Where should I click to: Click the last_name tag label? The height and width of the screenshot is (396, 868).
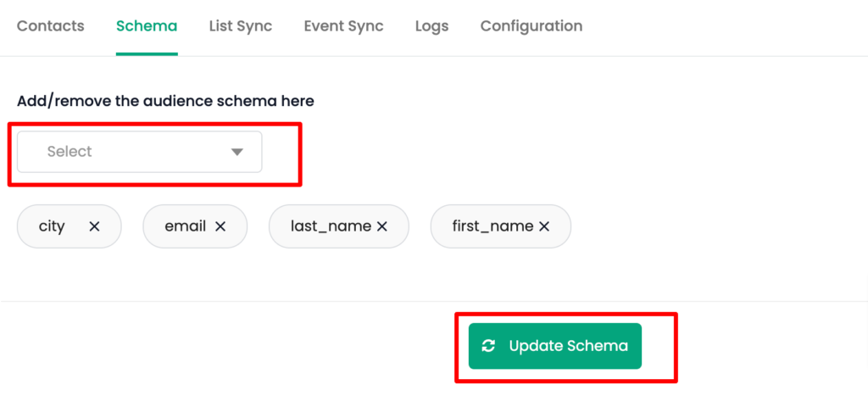[x=331, y=226]
